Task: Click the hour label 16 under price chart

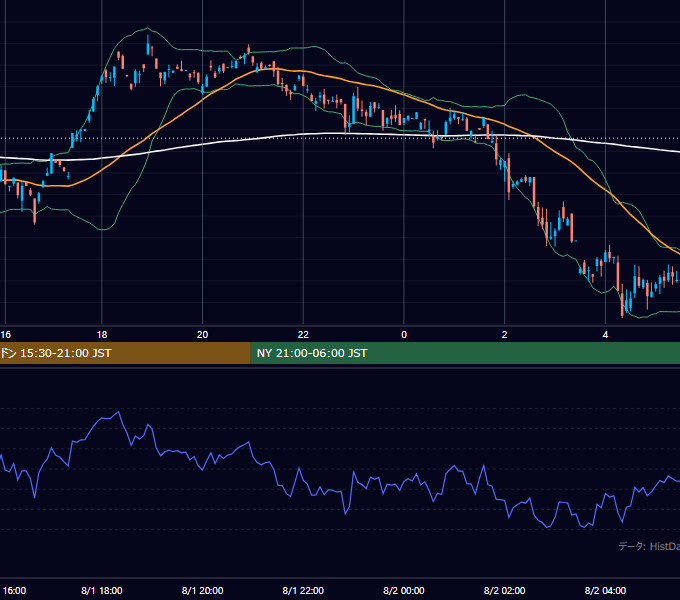Action: pos(6,334)
